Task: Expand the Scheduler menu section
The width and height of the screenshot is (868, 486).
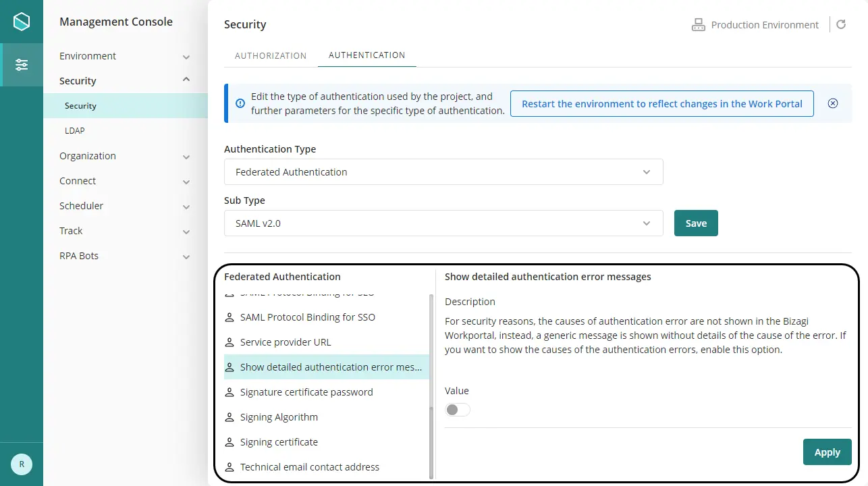Action: (x=125, y=206)
